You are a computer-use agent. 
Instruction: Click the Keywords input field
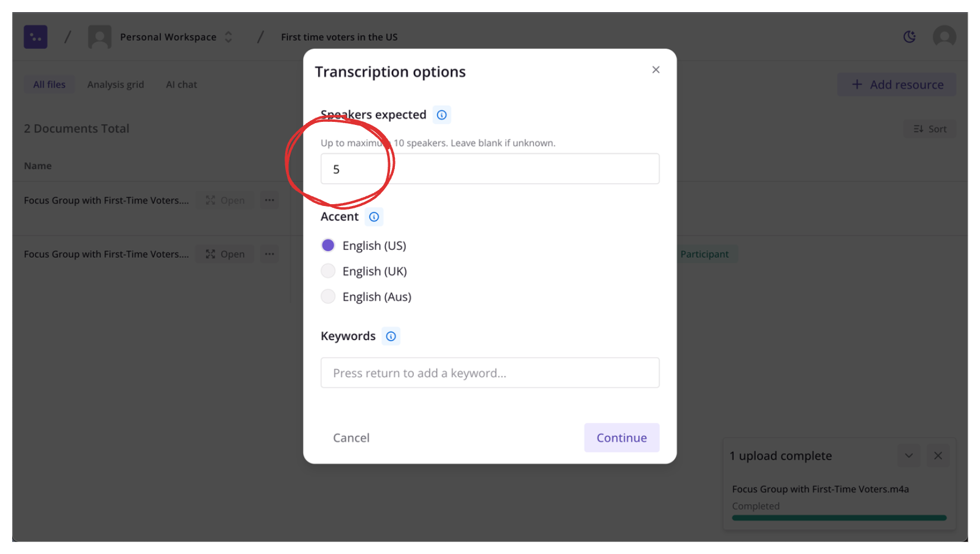coord(490,373)
